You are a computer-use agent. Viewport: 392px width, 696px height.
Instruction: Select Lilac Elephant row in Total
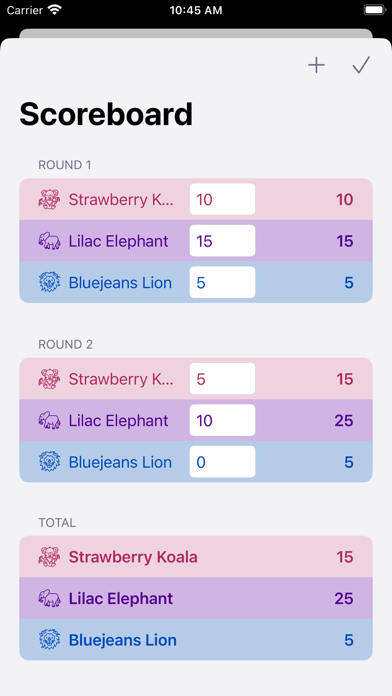point(196,598)
